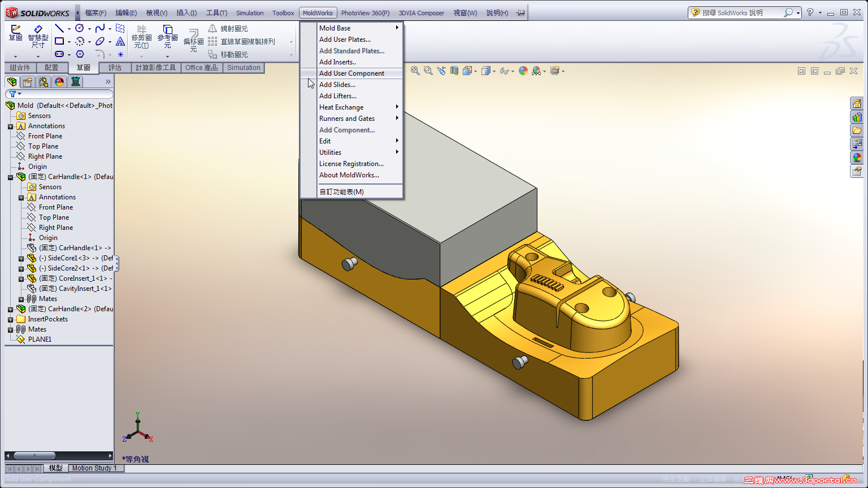Switch to the Office 產品 tab
868x488 pixels.
coord(201,68)
